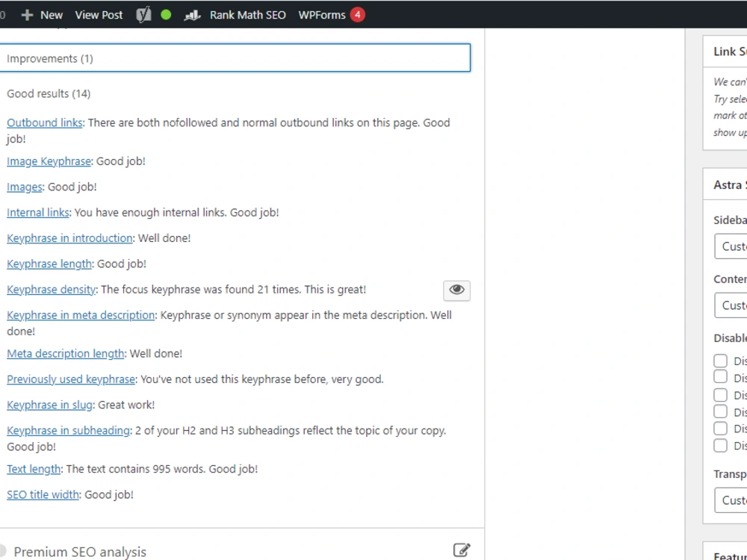The height and width of the screenshot is (560, 747).
Task: Open the SEO title width link
Action: click(x=43, y=495)
